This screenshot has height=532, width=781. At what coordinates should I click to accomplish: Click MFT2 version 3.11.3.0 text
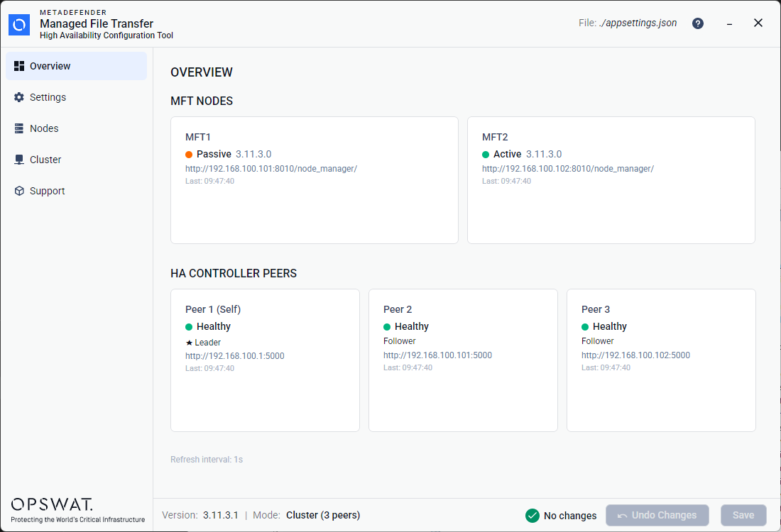(543, 154)
